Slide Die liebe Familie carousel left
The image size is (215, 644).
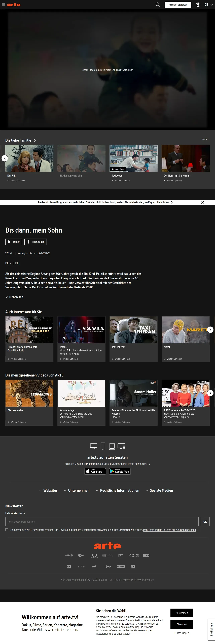(5, 158)
